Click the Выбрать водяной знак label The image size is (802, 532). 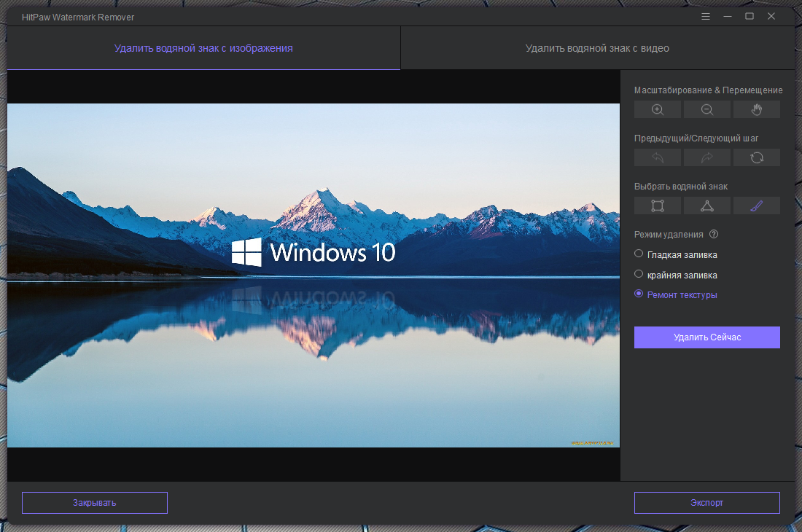(x=681, y=186)
